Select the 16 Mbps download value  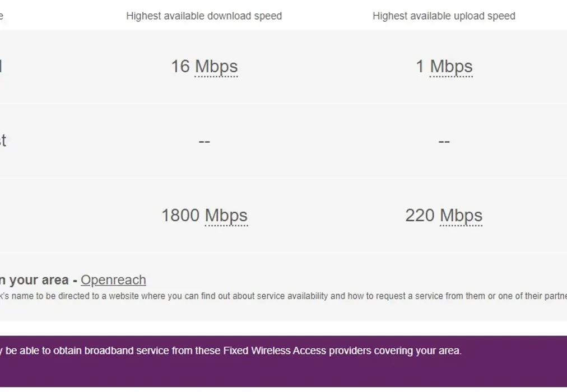click(205, 66)
